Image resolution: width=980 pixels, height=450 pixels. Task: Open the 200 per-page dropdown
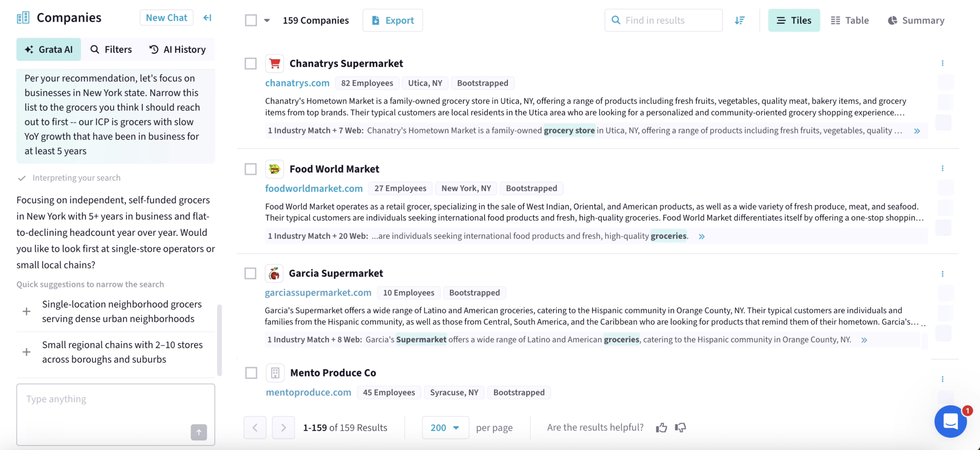pos(445,427)
